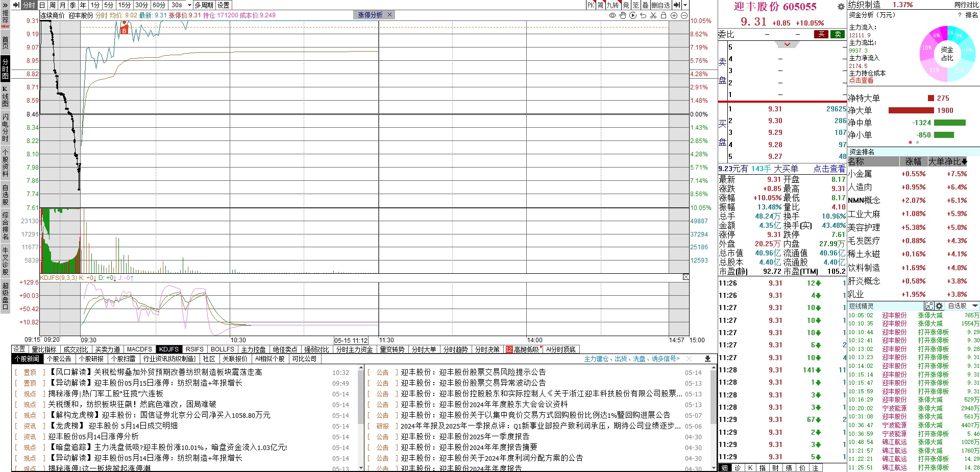Viewport: 980px width, 472px height.
Task: Close the 涨停分析 tag
Action: (x=390, y=15)
